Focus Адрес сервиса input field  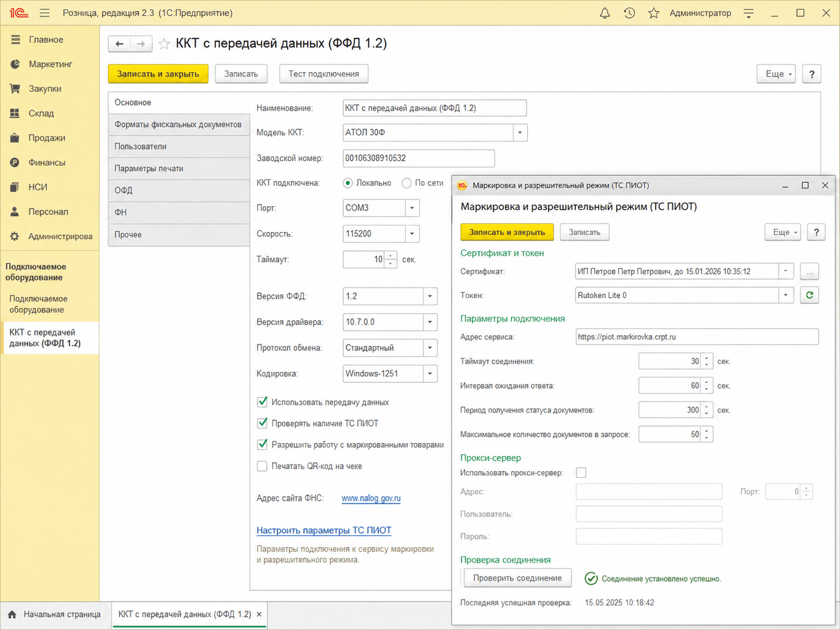[697, 337]
